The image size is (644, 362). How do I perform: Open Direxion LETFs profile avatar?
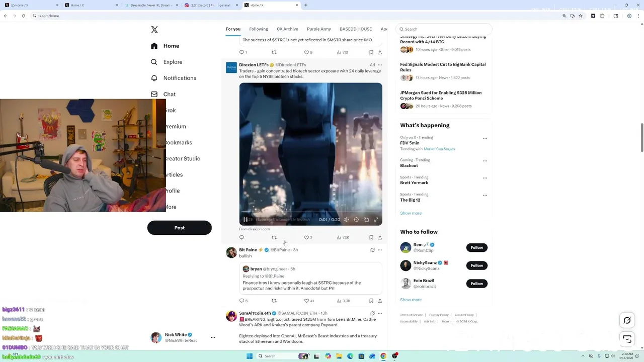coord(231,67)
